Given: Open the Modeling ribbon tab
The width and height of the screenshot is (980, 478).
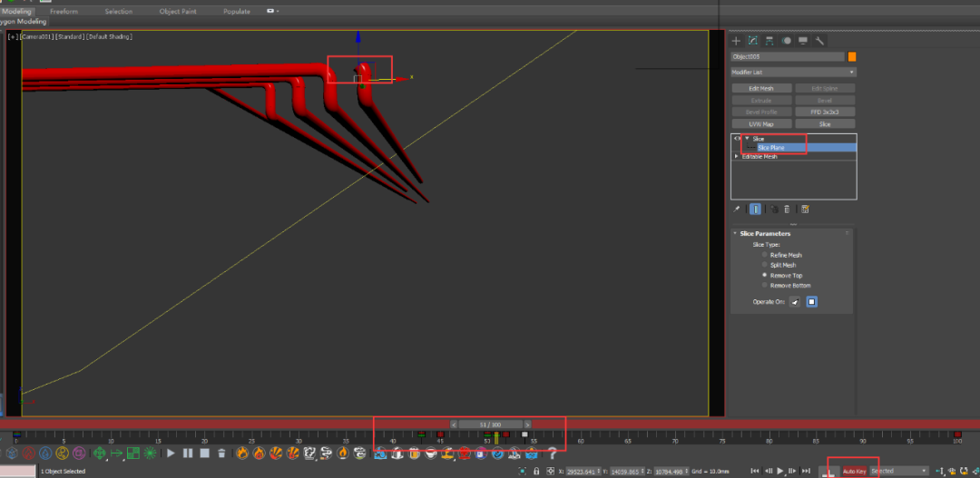Looking at the screenshot, I should pyautogui.click(x=17, y=11).
